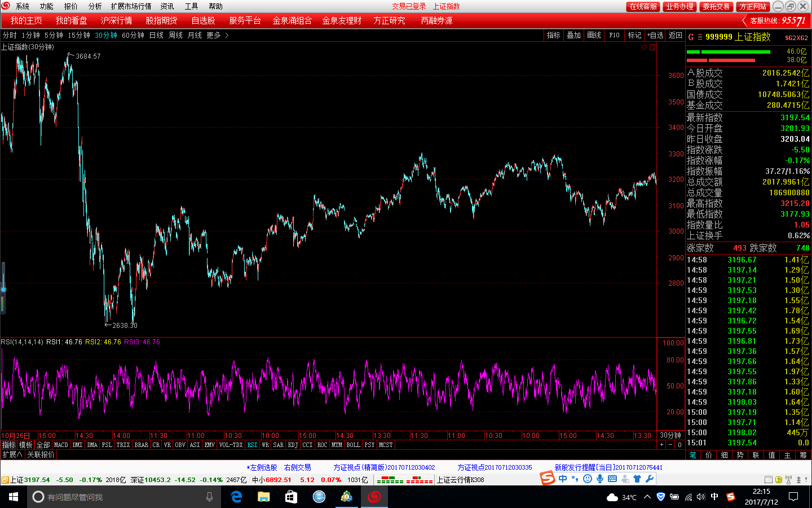Open File Explorer from taskbar

(x=264, y=497)
